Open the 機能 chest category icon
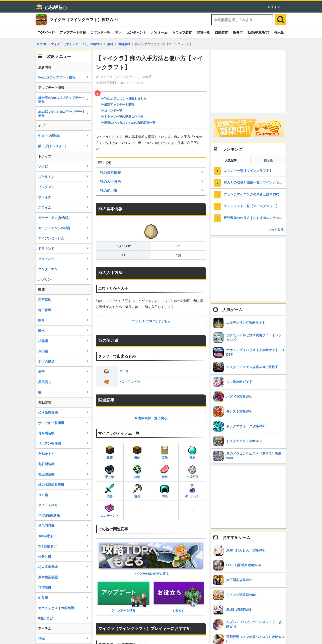The width and height of the screenshot is (322, 644). (137, 450)
